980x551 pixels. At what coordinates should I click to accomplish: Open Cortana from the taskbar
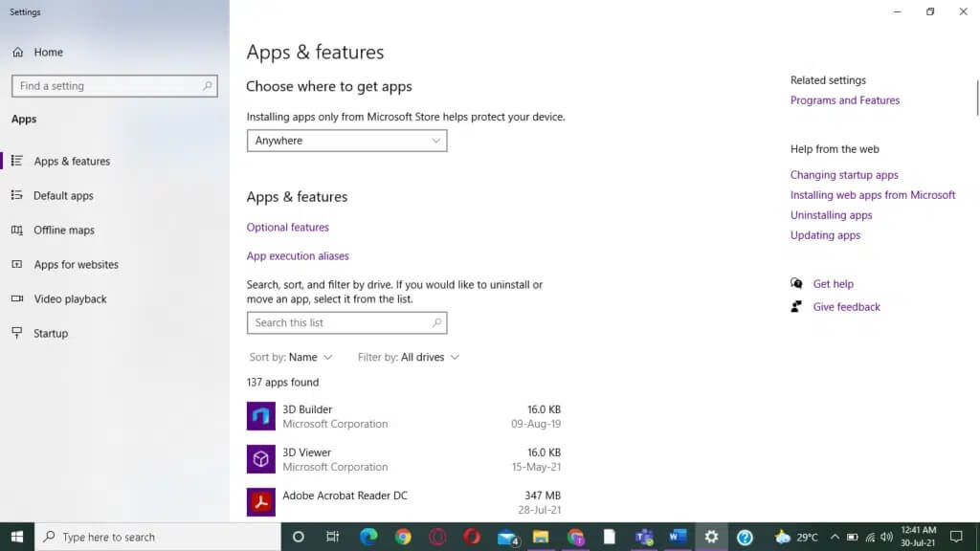point(299,537)
